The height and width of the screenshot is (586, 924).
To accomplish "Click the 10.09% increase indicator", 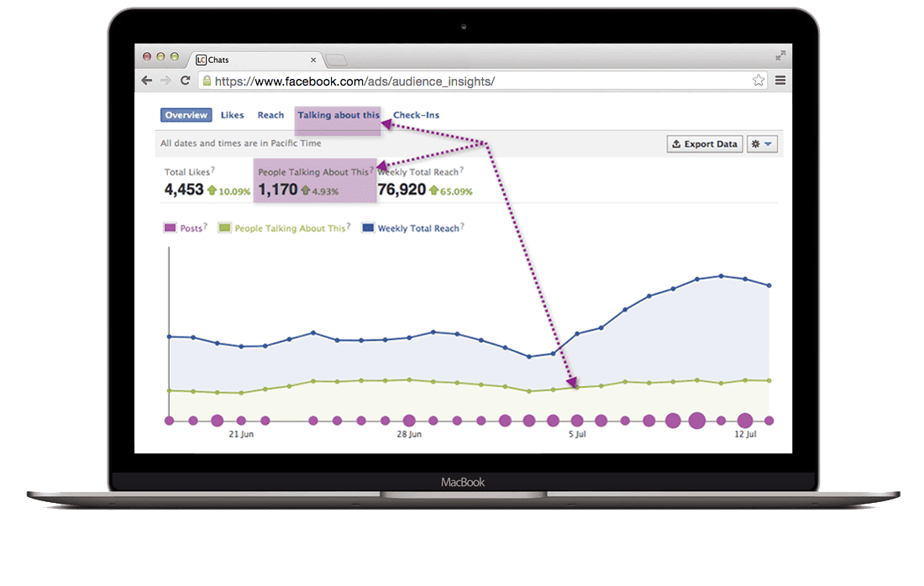I will (228, 191).
